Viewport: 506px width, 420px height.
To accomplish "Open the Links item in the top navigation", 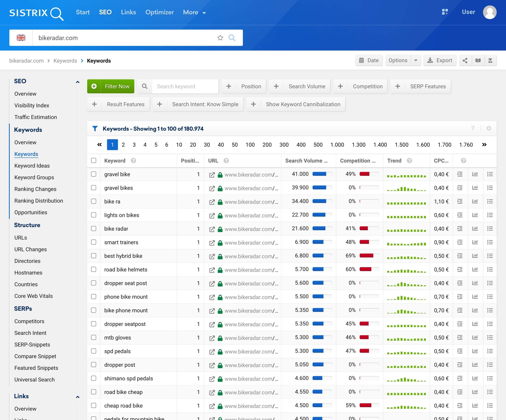I will (128, 12).
